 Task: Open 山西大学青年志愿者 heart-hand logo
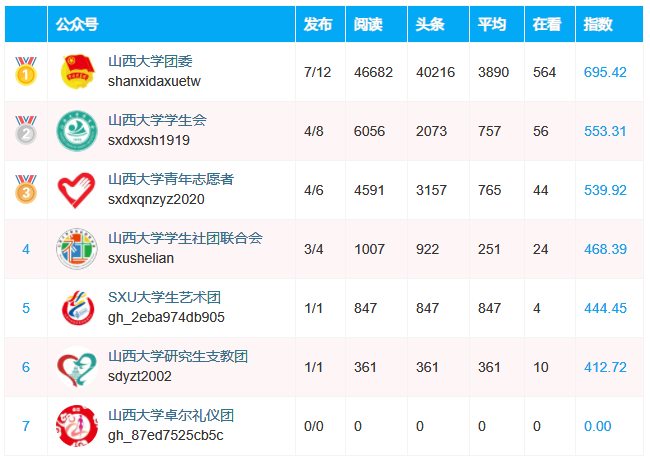click(77, 190)
